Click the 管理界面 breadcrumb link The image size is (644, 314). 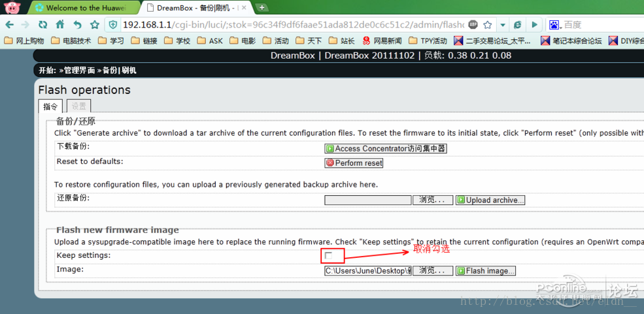tap(80, 71)
